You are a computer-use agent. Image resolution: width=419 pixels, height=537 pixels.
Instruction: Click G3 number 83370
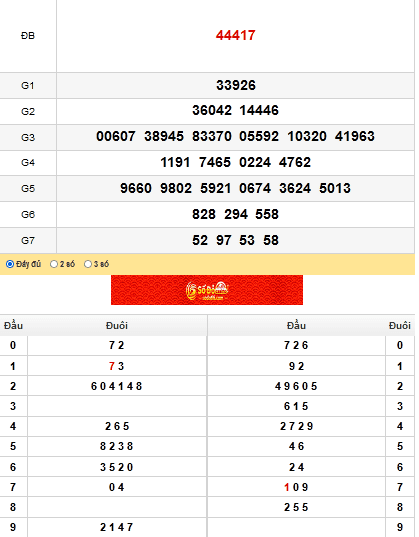click(212, 136)
